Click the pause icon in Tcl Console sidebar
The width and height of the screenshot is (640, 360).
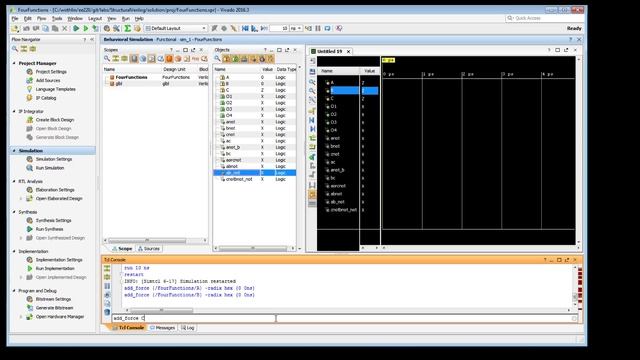[107, 286]
